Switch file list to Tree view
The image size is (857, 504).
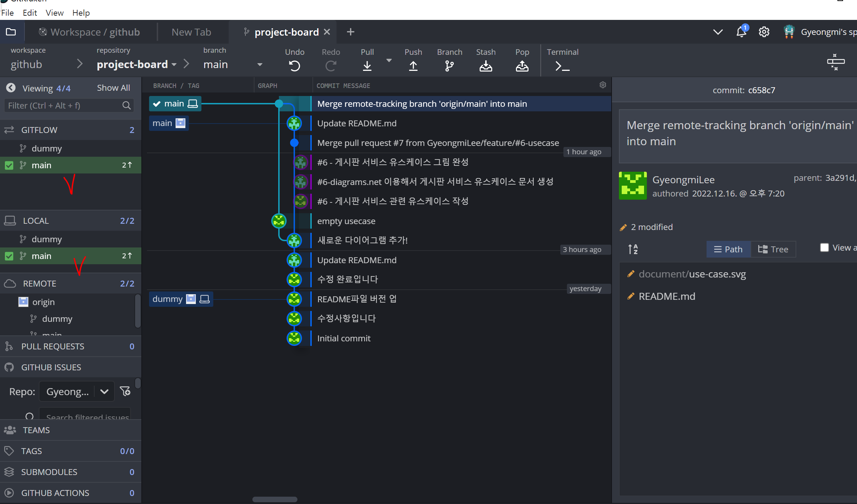pos(773,249)
